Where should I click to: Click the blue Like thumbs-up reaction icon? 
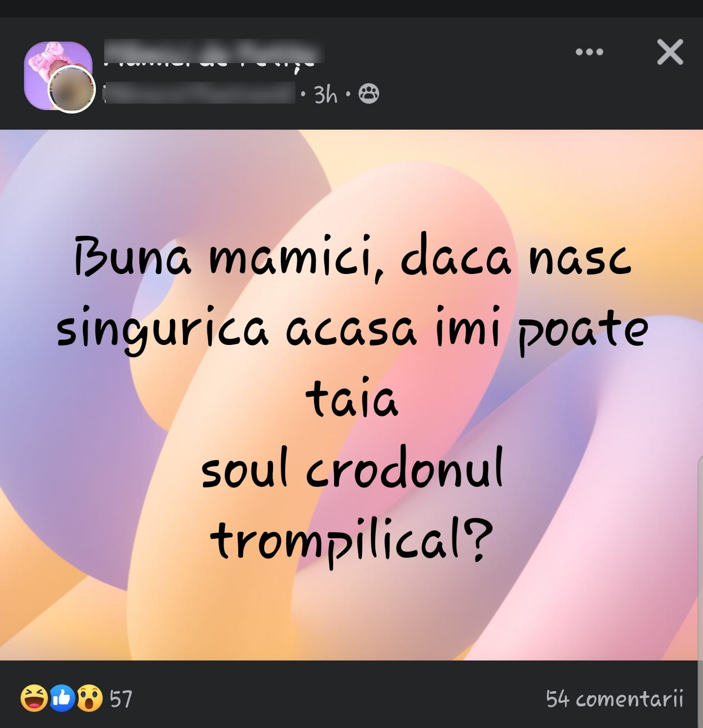pyautogui.click(x=62, y=698)
